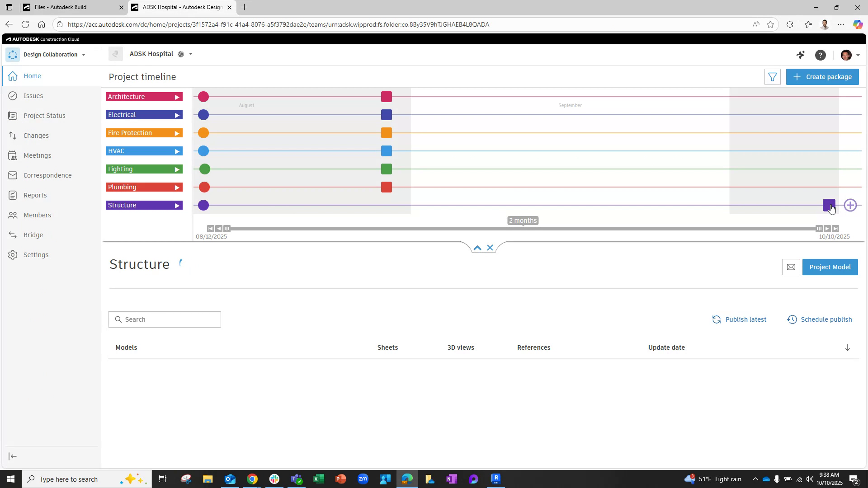Select Home in the sidebar menu
Screen dimensions: 868x488
[32, 76]
